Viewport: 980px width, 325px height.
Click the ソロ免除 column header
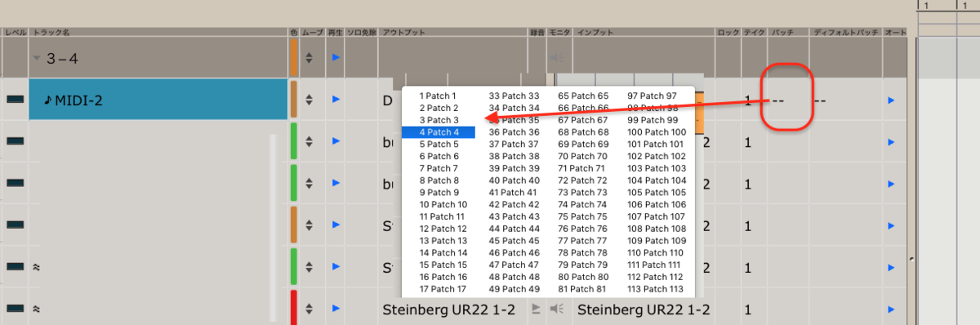pyautogui.click(x=361, y=32)
